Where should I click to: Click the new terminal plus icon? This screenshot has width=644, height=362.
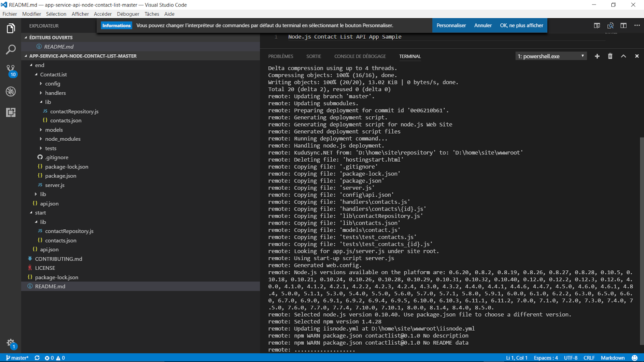click(x=597, y=56)
